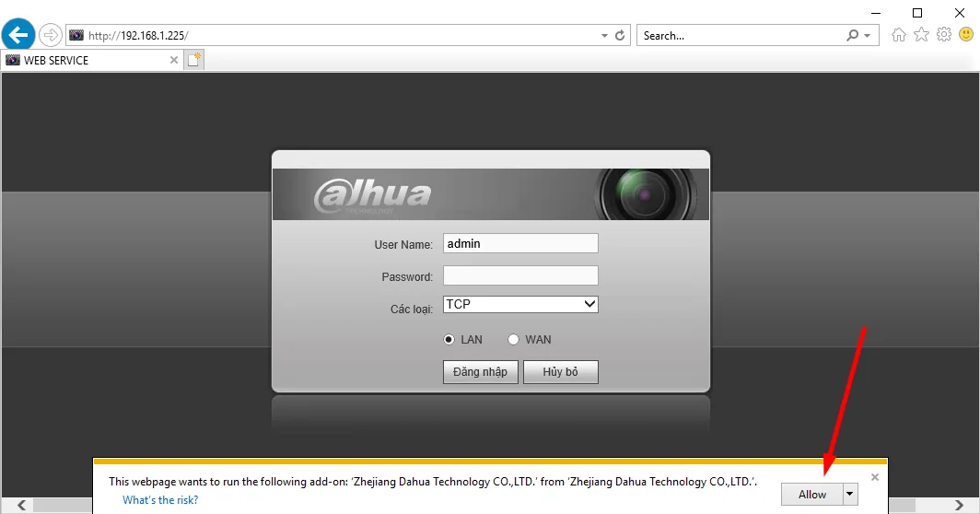This screenshot has width=980, height=514.
Task: Open the Tools gear icon
Action: (944, 34)
